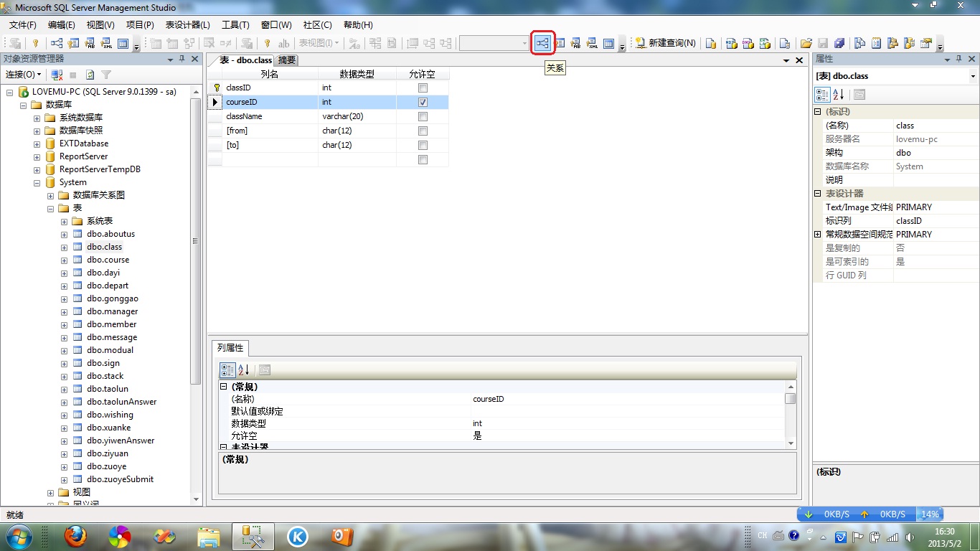The width and height of the screenshot is (980, 551).
Task: Click the 说明 property value field
Action: pos(936,180)
